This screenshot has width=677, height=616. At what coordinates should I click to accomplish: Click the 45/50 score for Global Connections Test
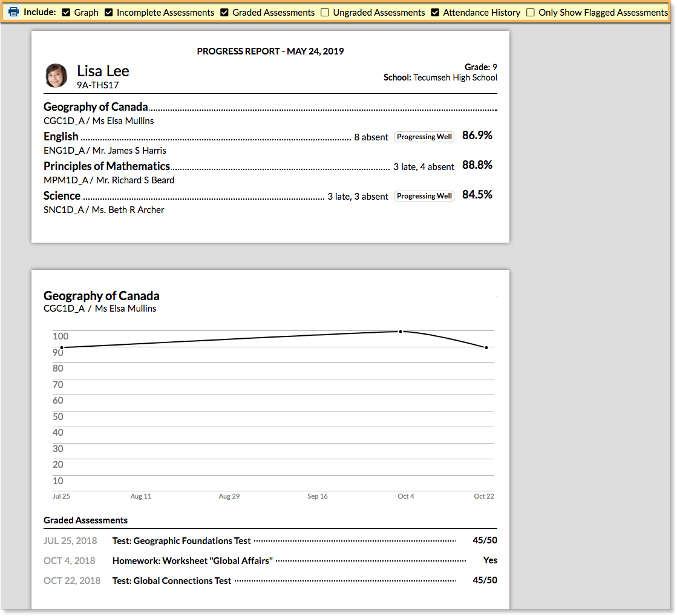485,580
